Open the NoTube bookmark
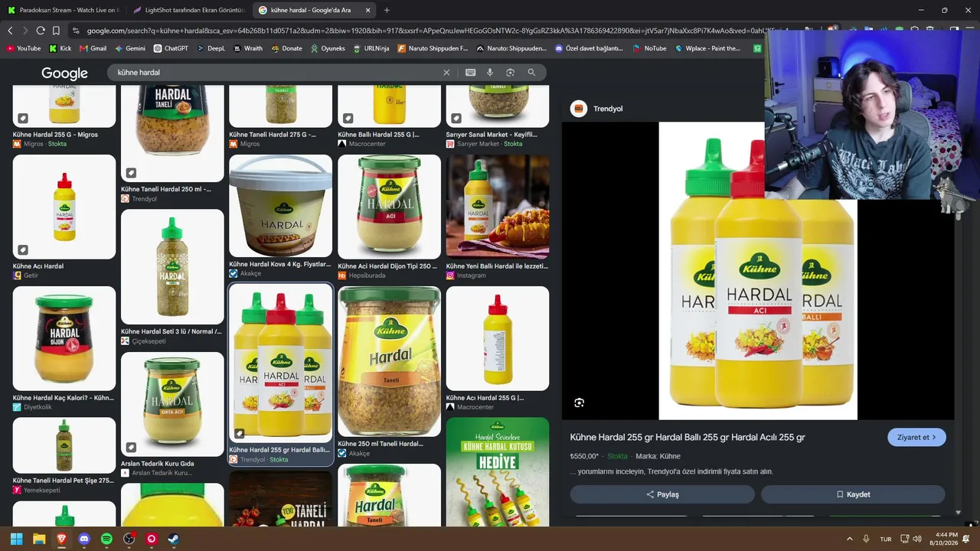Screen dimensions: 980x551 (649, 48)
